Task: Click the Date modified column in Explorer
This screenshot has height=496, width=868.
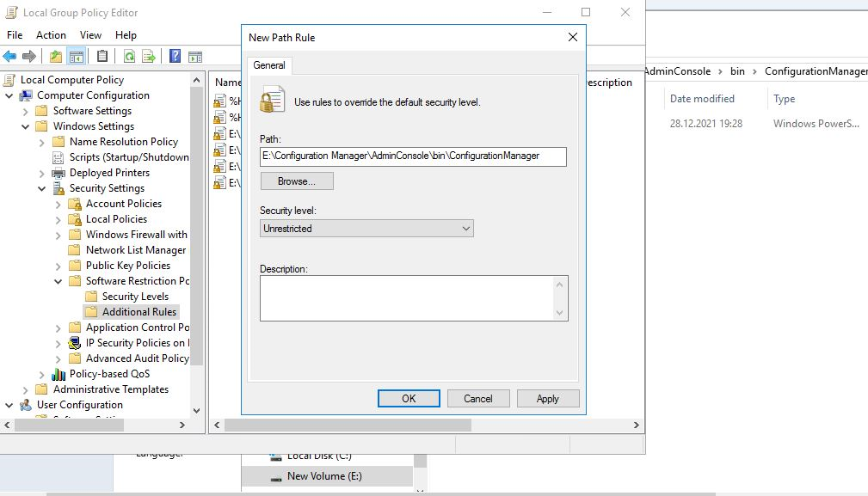Action: click(702, 99)
